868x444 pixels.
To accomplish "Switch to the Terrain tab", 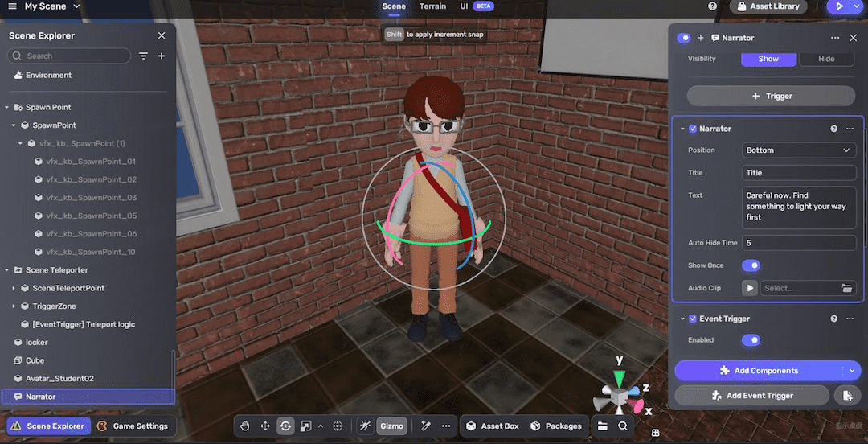I will (x=432, y=6).
